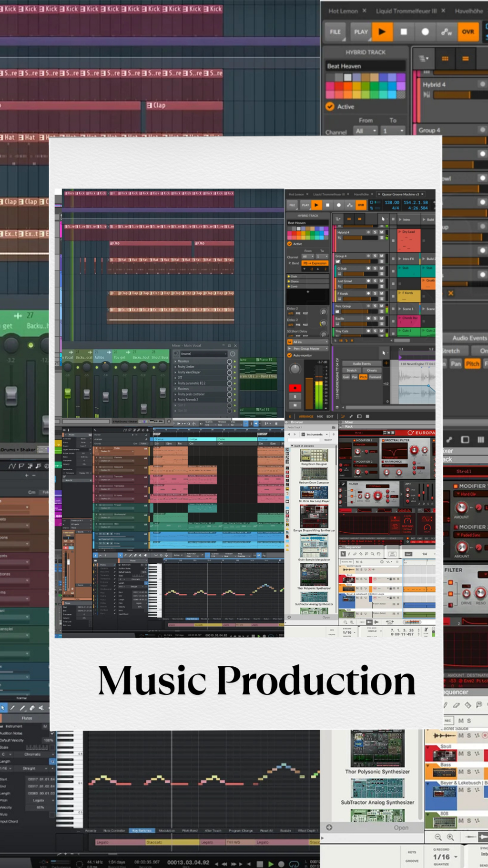The height and width of the screenshot is (868, 488).
Task: Click the enlarged zoom-in magnifier at bottom right
Action: [x=450, y=837]
